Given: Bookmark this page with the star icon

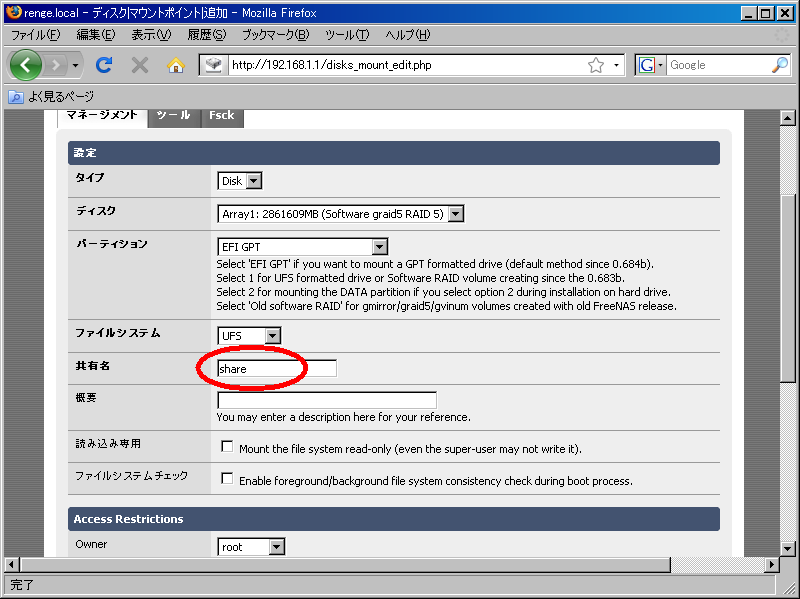Looking at the screenshot, I should [x=595, y=65].
